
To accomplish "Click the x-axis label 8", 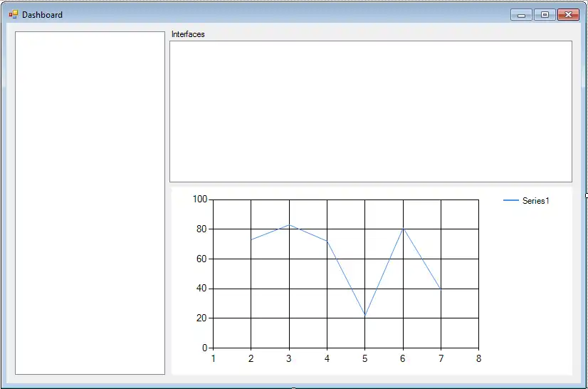I will pos(478,359).
